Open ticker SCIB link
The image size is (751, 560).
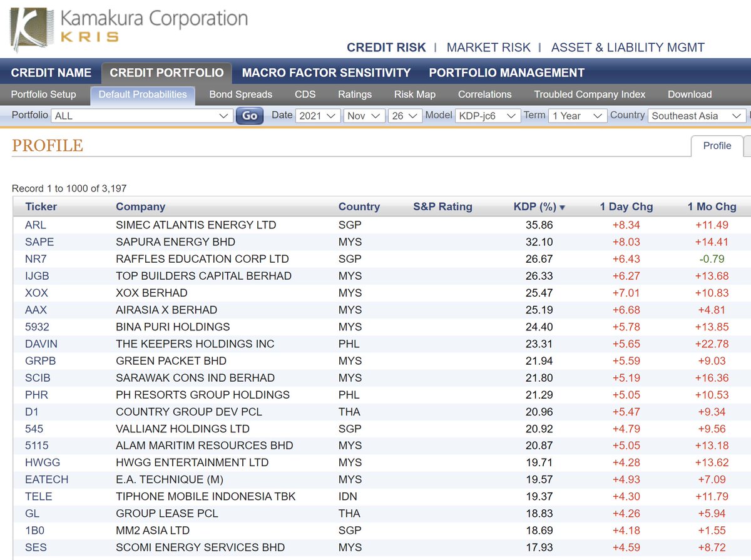(38, 377)
